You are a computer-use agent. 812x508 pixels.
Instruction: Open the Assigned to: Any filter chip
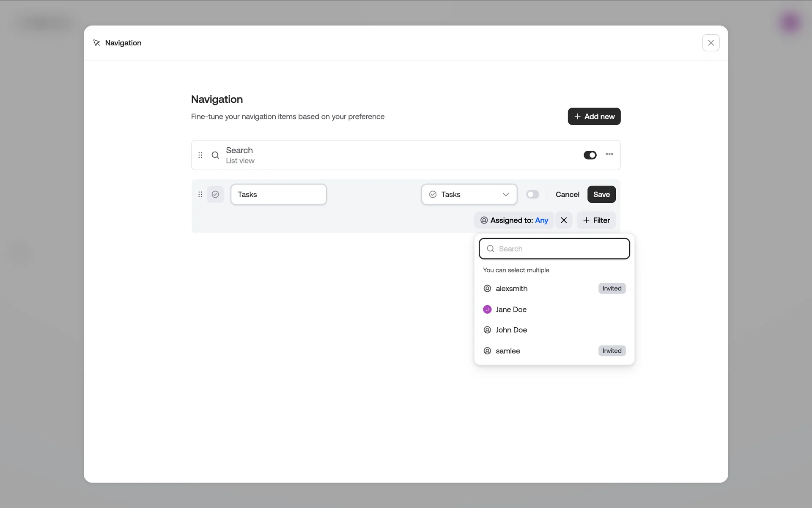pos(514,220)
